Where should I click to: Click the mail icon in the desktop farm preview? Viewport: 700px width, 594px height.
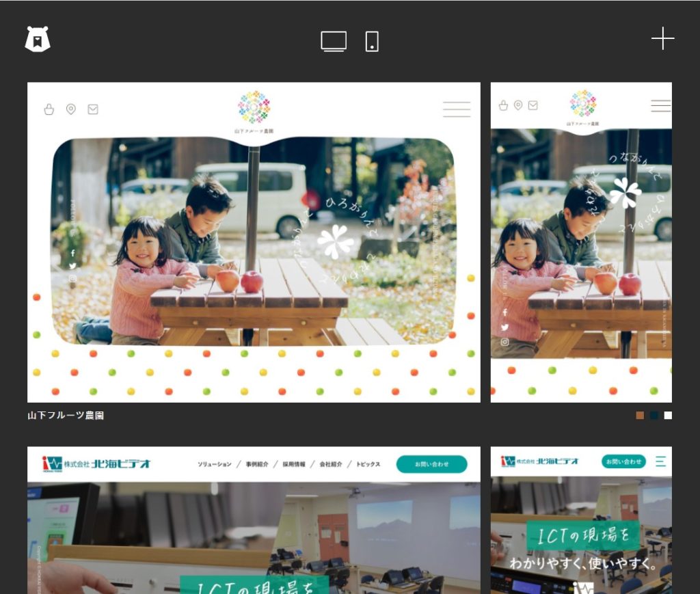pos(93,109)
